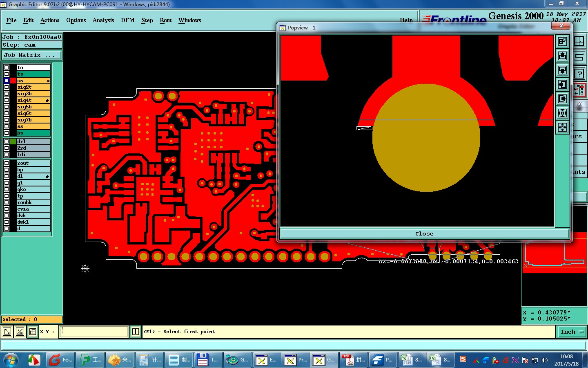Click the diagonal arrow coordinate mode icon

(7, 332)
